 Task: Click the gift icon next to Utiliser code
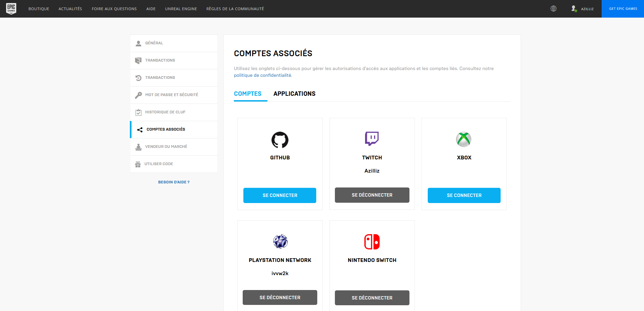click(x=138, y=164)
